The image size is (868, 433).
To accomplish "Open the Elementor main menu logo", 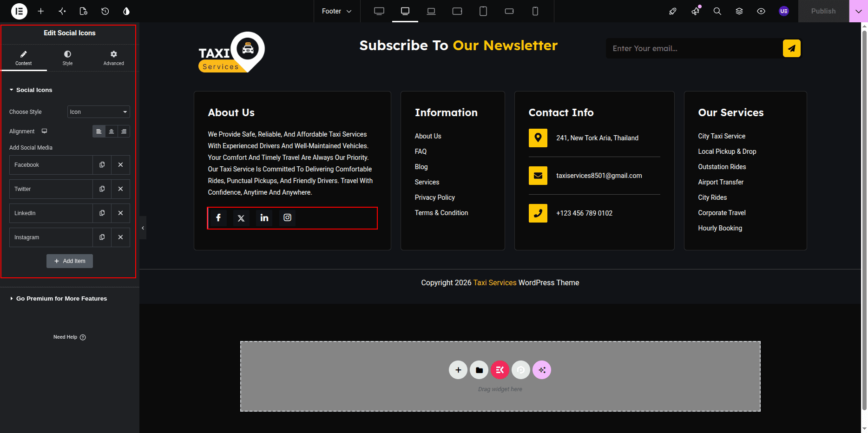I will (19, 11).
